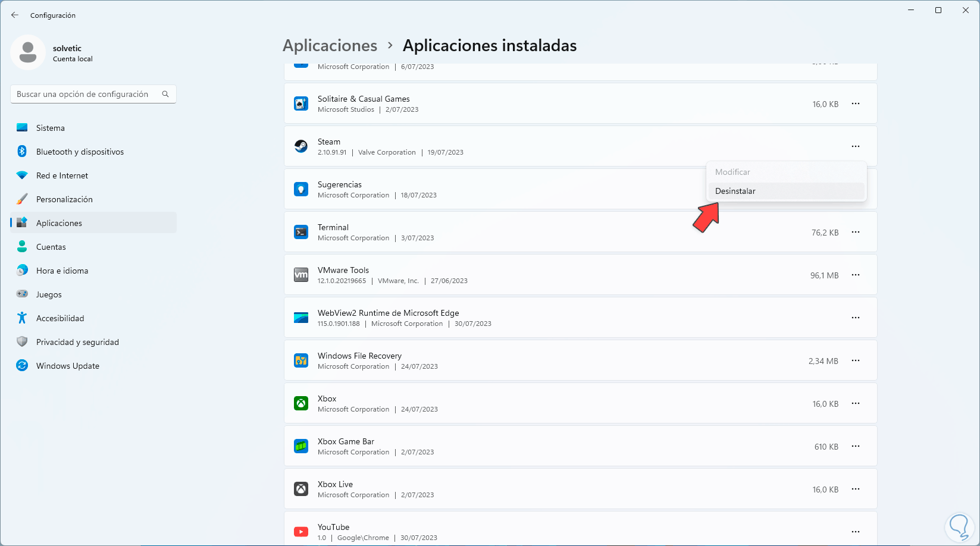Click the YouTube app icon
980x546 pixels.
pos(301,532)
